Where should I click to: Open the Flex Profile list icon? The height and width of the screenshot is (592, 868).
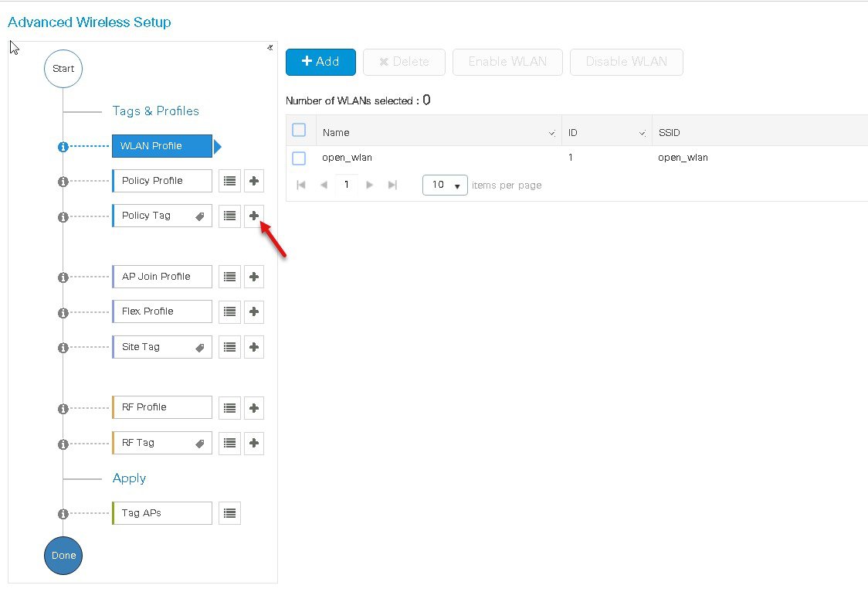[x=229, y=311]
